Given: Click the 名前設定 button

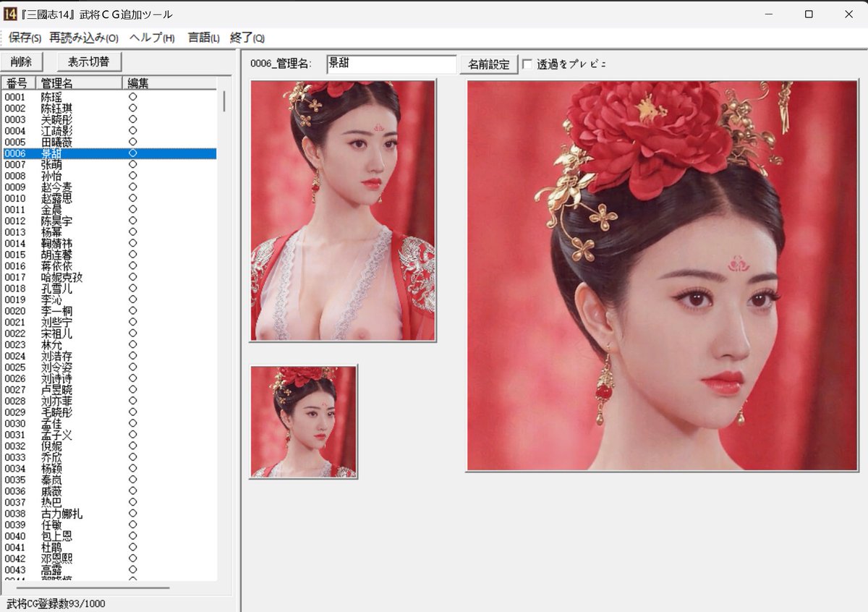Looking at the screenshot, I should 489,64.
